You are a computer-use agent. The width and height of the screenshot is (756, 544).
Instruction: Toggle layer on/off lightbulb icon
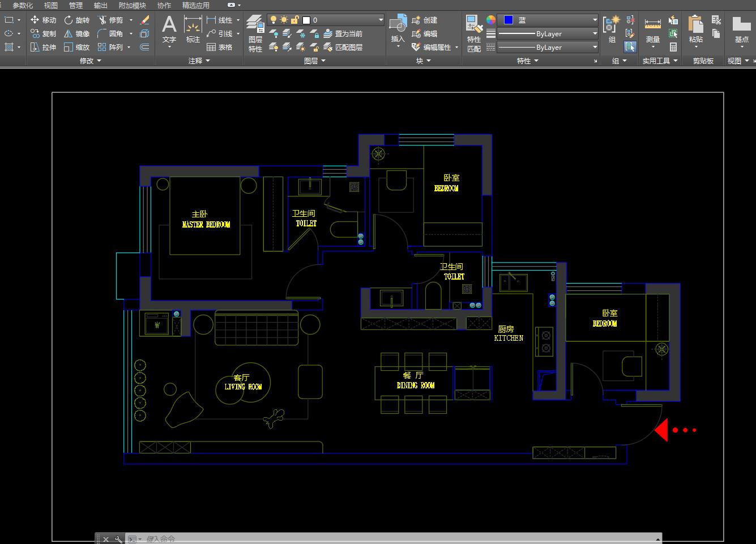pyautogui.click(x=274, y=20)
